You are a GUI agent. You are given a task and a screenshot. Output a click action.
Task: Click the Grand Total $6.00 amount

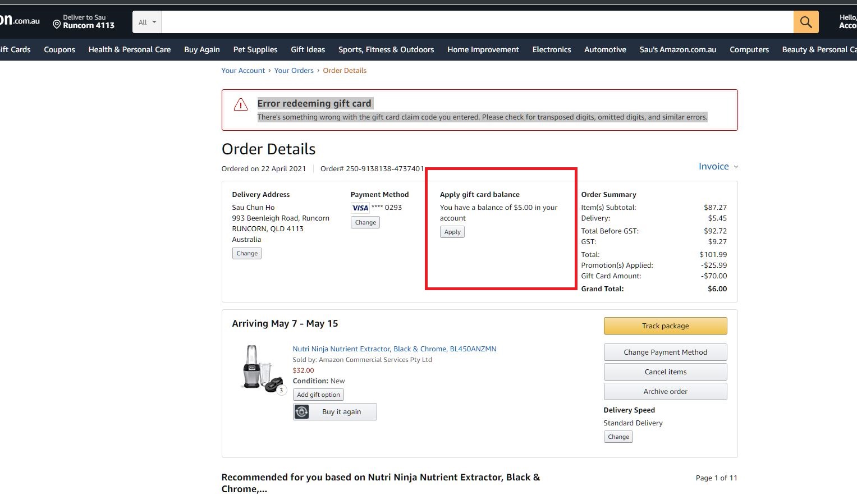(x=717, y=289)
